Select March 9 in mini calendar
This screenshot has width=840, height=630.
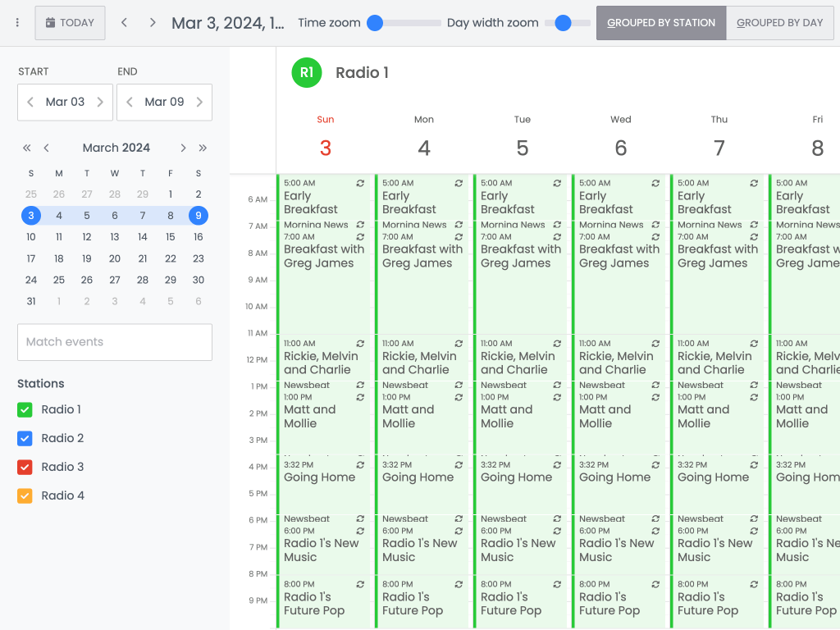[199, 216]
